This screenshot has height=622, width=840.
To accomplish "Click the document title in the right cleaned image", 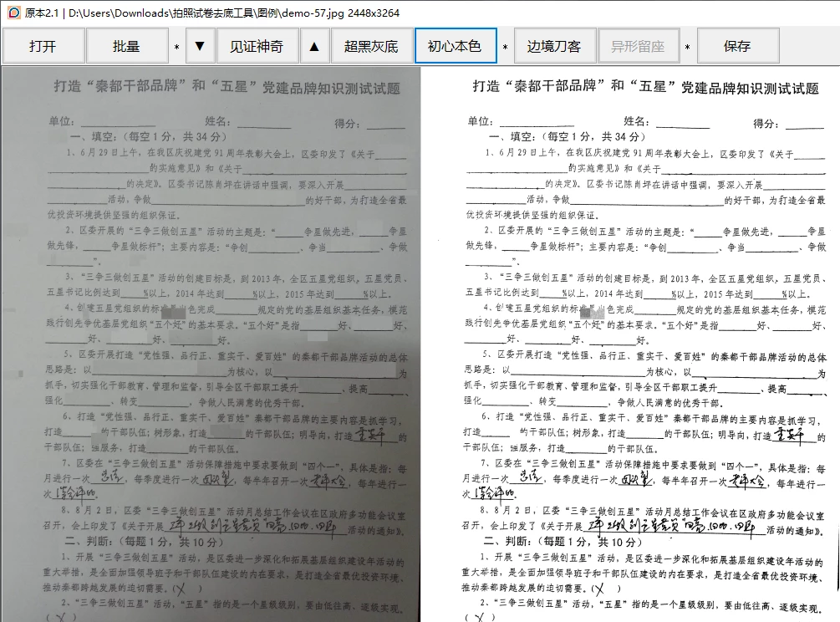I will click(x=646, y=87).
